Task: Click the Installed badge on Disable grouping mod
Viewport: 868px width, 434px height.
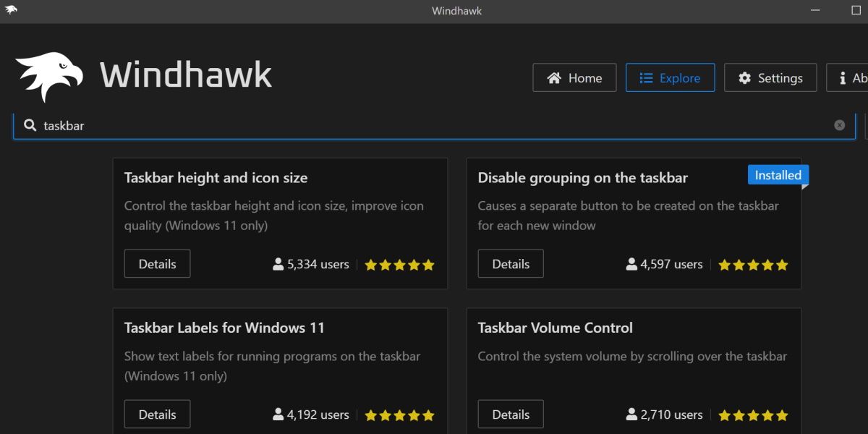Action: (x=778, y=174)
